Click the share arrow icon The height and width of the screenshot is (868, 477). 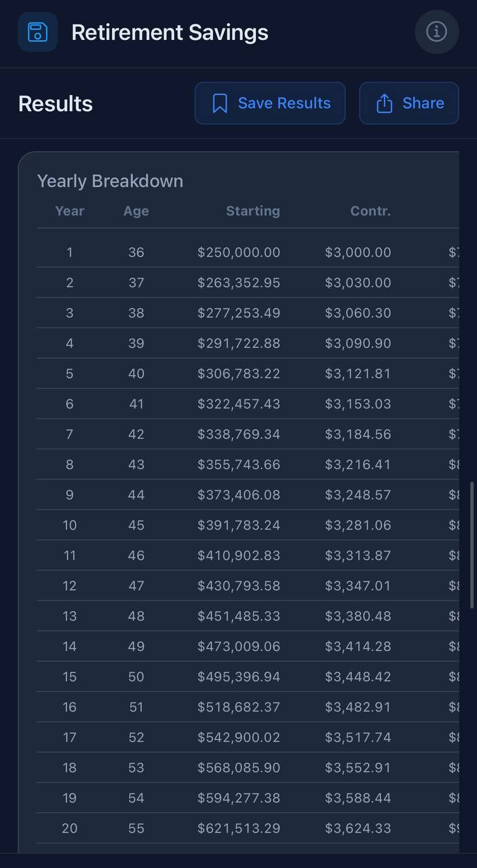click(x=384, y=104)
